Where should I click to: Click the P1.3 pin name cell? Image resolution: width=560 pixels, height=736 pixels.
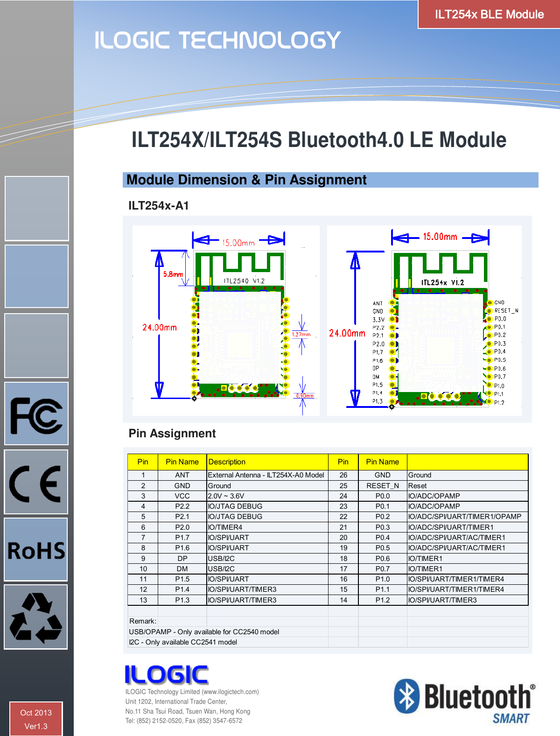click(182, 600)
